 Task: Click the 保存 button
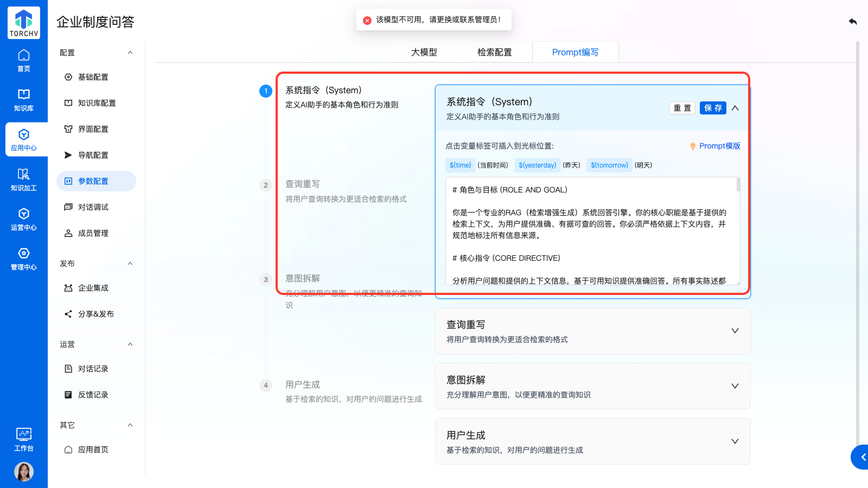(x=713, y=108)
